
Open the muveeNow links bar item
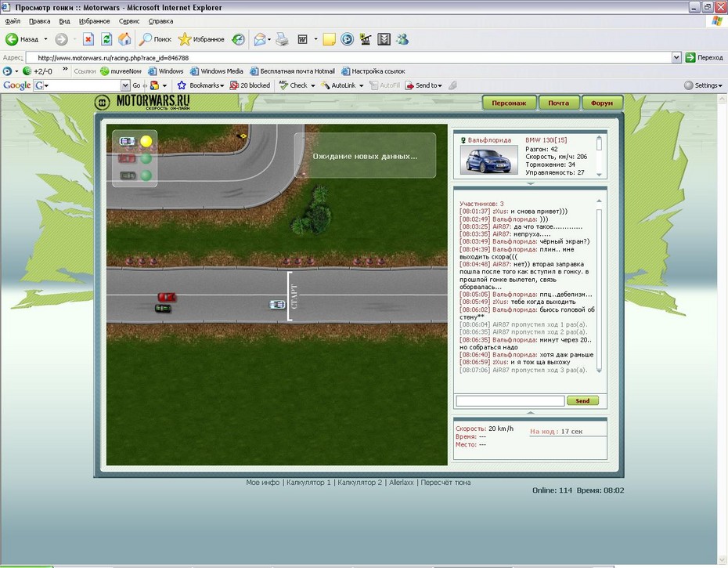click(x=121, y=71)
